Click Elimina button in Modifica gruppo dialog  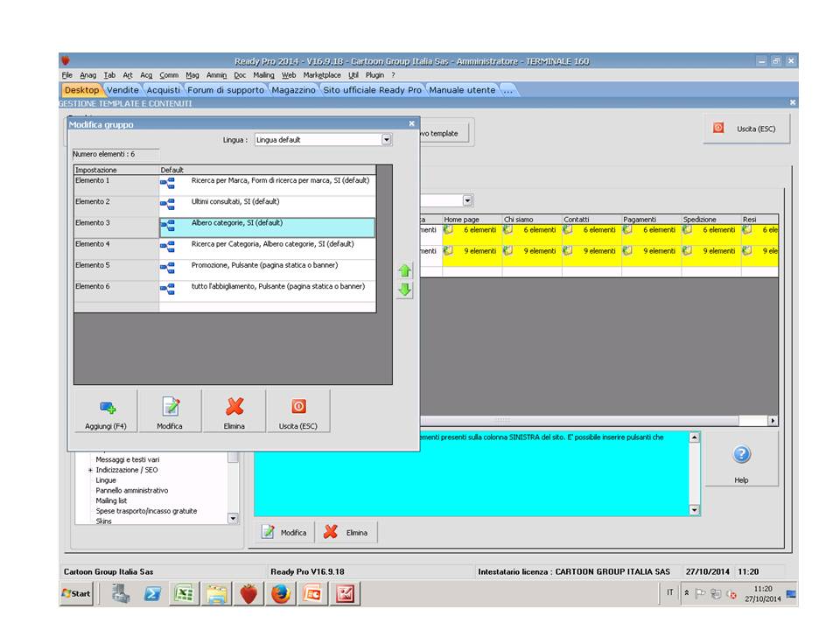coord(234,411)
